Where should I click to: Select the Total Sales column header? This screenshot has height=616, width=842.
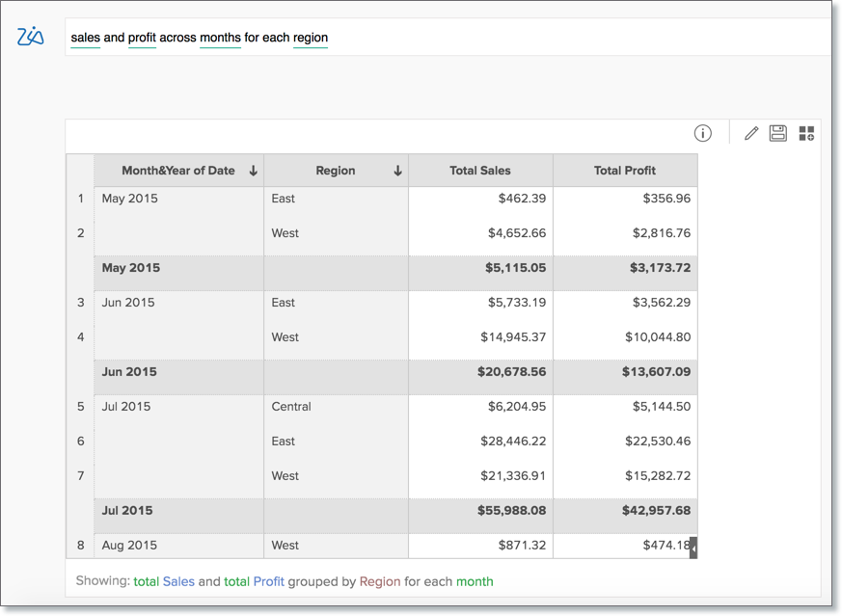pyautogui.click(x=479, y=171)
